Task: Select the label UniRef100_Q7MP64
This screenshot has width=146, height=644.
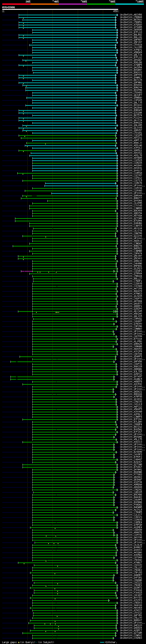Action: [x=131, y=273]
